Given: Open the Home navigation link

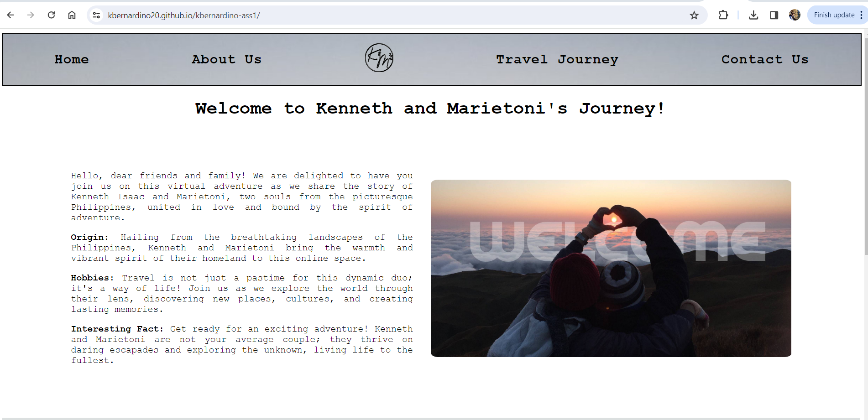Looking at the screenshot, I should 72,59.
